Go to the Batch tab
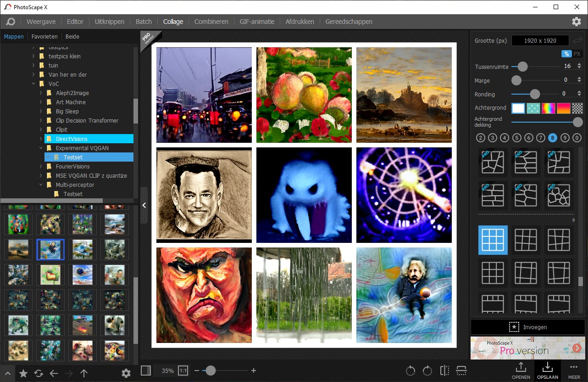This screenshot has width=588, height=382. [144, 22]
